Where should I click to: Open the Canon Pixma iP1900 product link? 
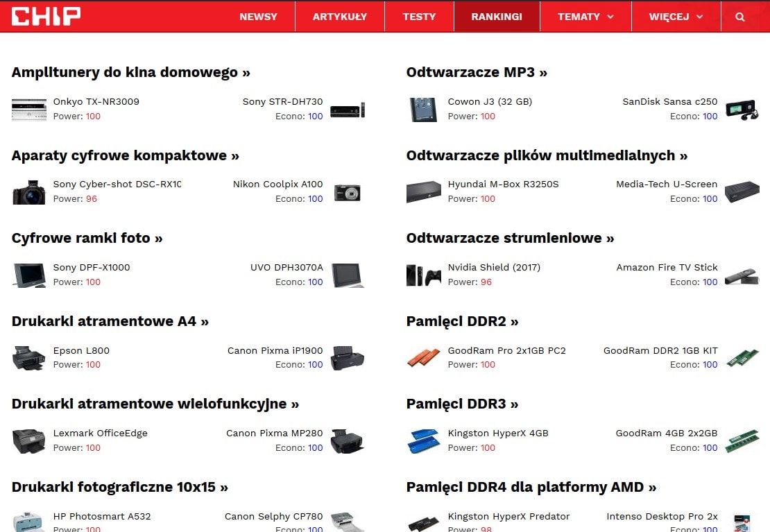[275, 351]
